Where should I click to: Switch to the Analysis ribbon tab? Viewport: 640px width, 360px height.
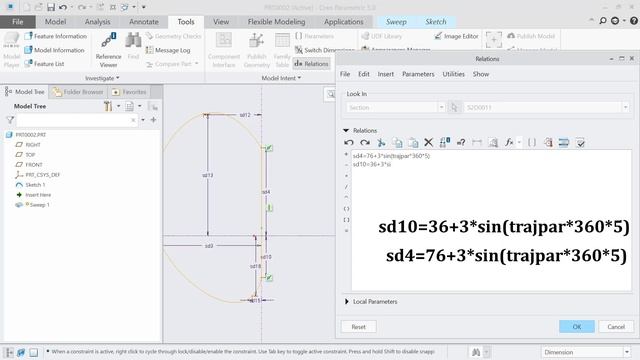(98, 22)
